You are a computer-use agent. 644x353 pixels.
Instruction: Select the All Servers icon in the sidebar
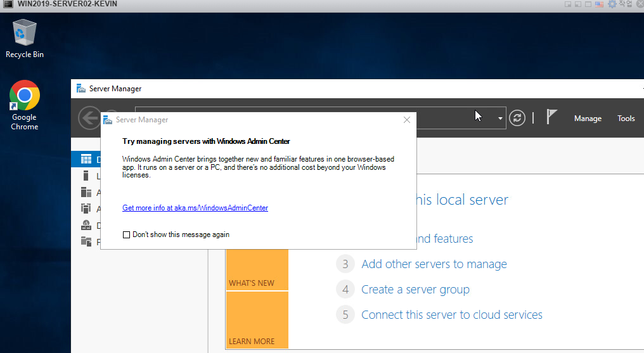coord(86,192)
